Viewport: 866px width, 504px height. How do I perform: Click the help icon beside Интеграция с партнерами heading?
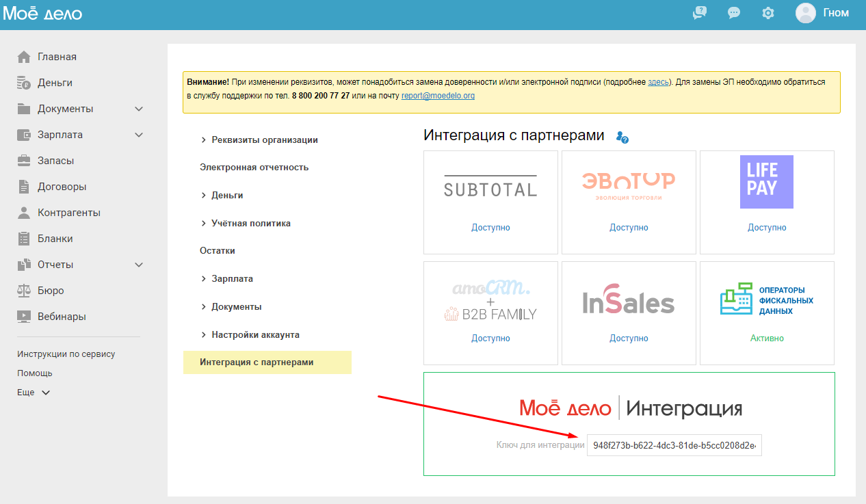tap(622, 137)
